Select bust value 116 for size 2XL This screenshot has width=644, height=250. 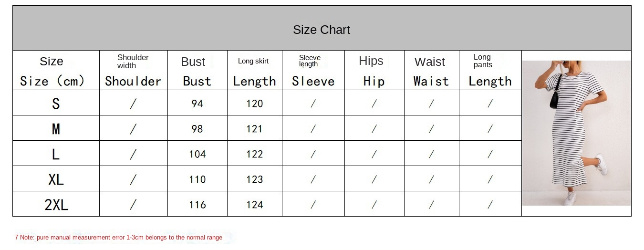coord(197,204)
